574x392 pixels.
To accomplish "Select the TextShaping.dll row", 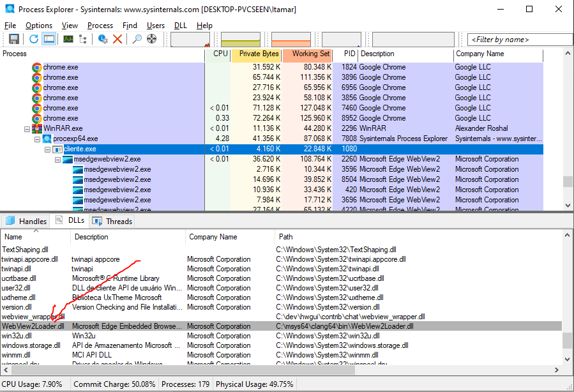I will pyautogui.click(x=281, y=250).
